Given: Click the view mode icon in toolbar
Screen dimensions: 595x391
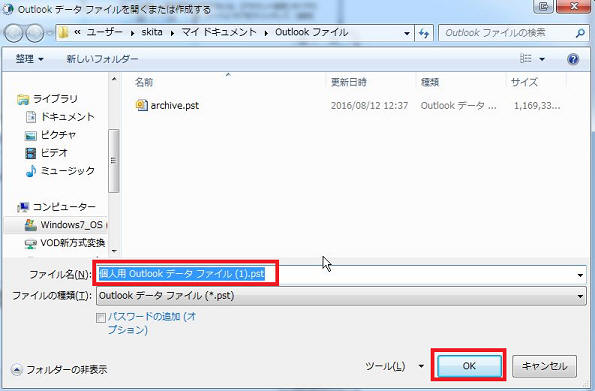Looking at the screenshot, I should [526, 59].
